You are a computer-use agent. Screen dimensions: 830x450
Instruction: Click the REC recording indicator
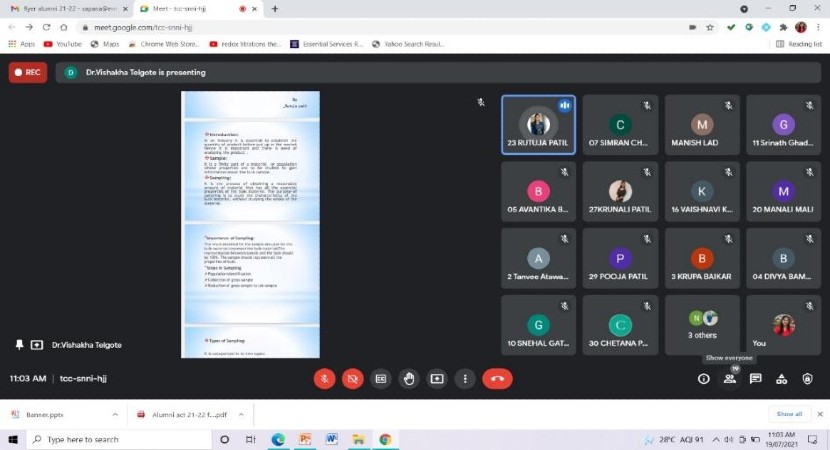[28, 72]
